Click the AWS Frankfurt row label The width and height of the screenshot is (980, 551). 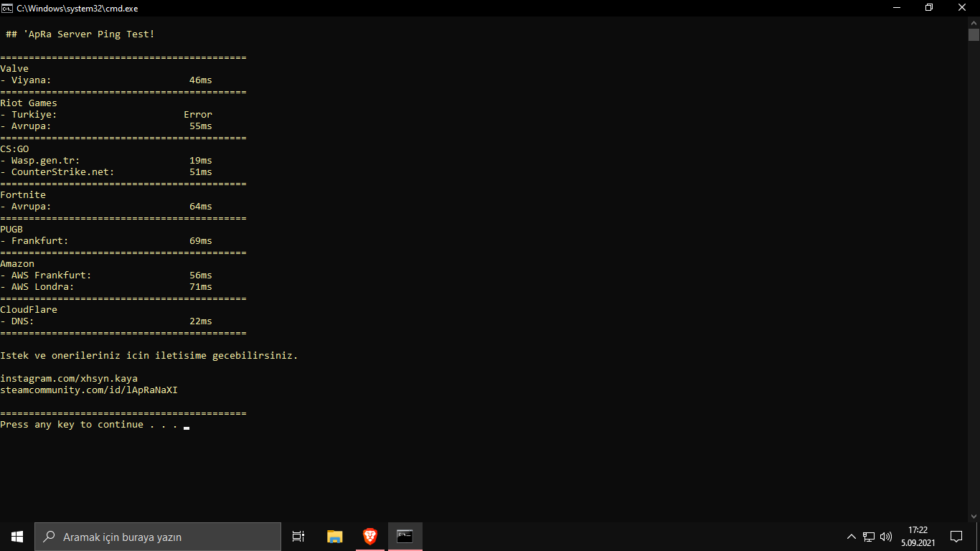pos(52,275)
